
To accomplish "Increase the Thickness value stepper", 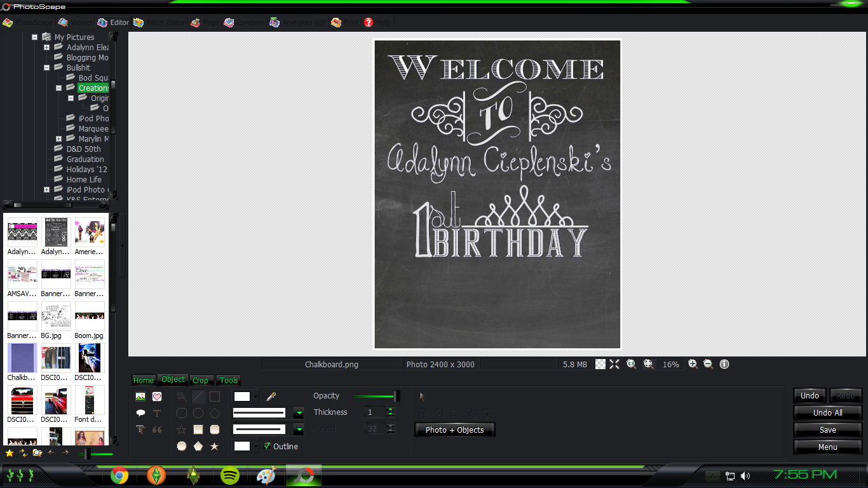I will 391,410.
